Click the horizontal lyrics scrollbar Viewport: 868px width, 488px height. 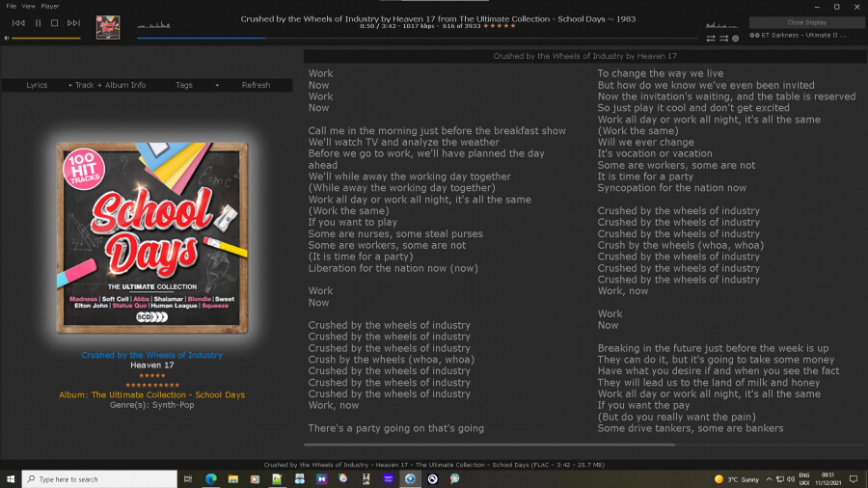click(x=489, y=445)
